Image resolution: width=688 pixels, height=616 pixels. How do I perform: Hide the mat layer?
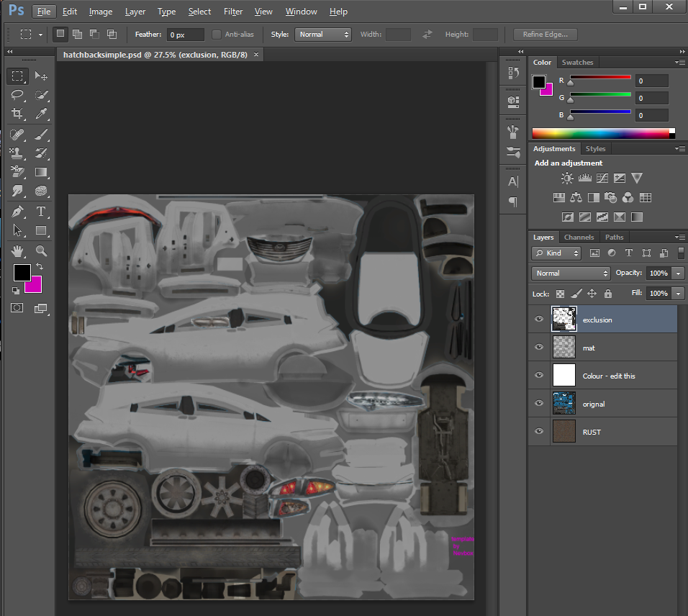click(539, 348)
